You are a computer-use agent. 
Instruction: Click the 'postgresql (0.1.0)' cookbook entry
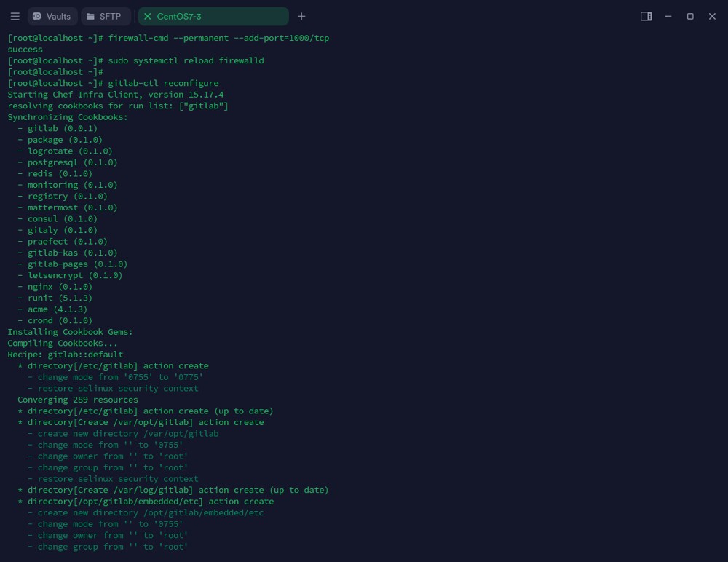[72, 162]
